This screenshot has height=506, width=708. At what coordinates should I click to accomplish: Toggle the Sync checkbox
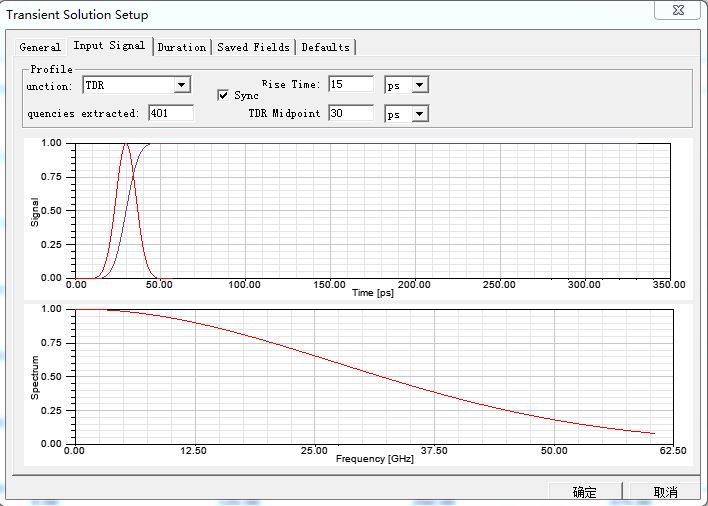[x=223, y=95]
